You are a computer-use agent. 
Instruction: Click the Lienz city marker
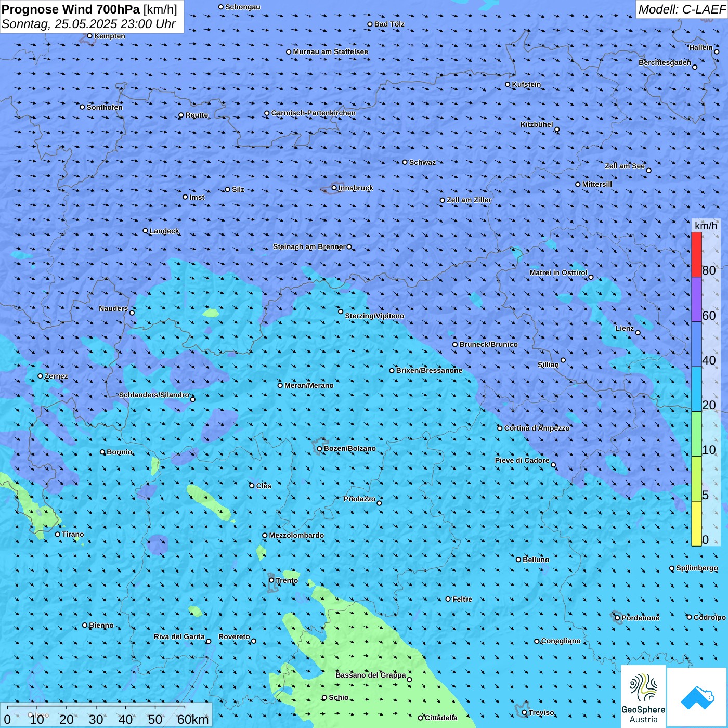[x=638, y=333]
